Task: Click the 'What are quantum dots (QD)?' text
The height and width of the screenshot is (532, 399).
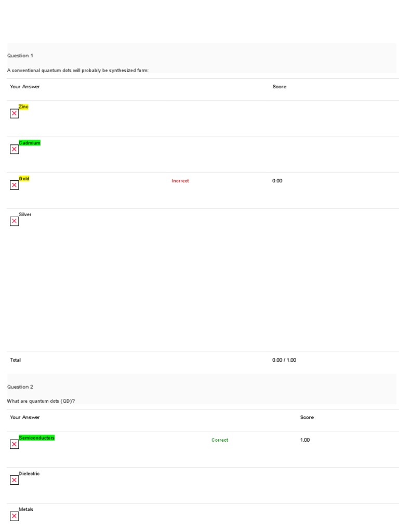Action: click(x=41, y=401)
